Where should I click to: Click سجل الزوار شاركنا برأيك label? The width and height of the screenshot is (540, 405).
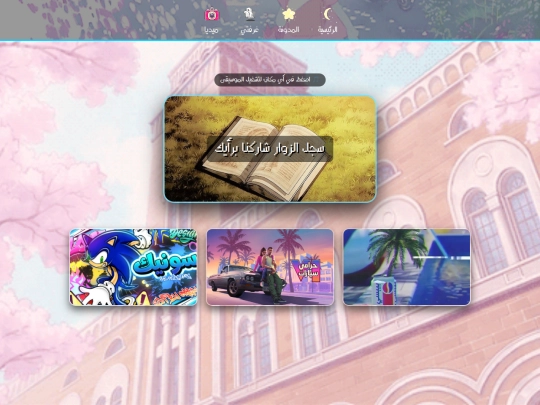point(270,149)
